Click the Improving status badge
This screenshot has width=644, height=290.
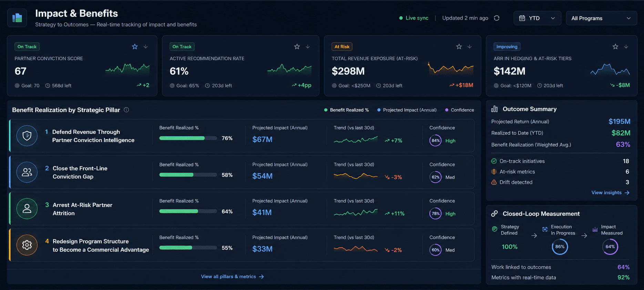507,46
